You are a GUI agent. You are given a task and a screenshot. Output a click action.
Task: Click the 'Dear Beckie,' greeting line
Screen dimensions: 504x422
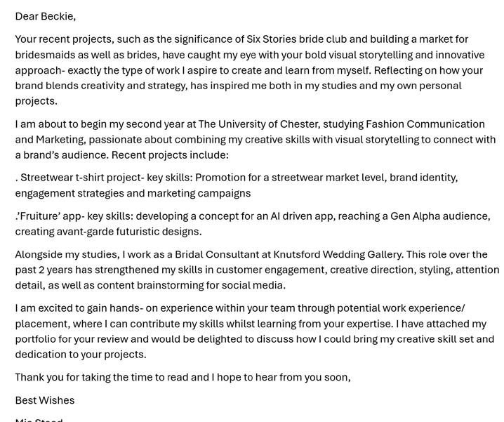tap(46, 16)
